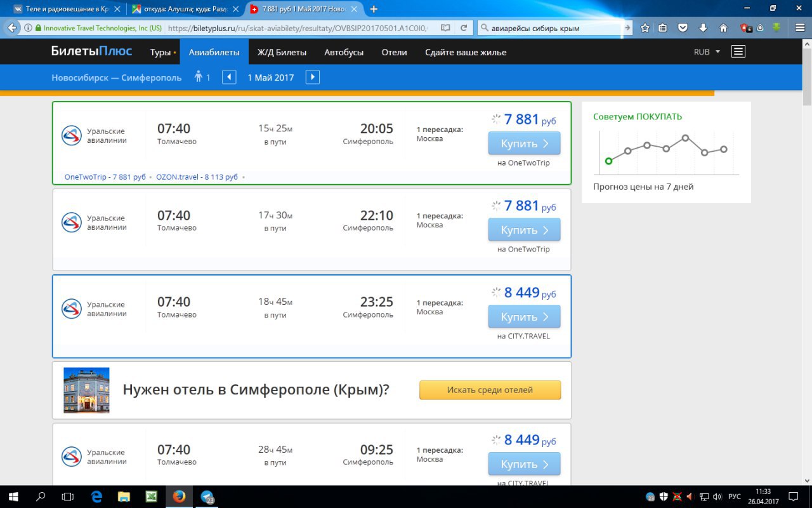Reload the page with the refresh icon
Screen dimensions: 812x508
pos(464,28)
